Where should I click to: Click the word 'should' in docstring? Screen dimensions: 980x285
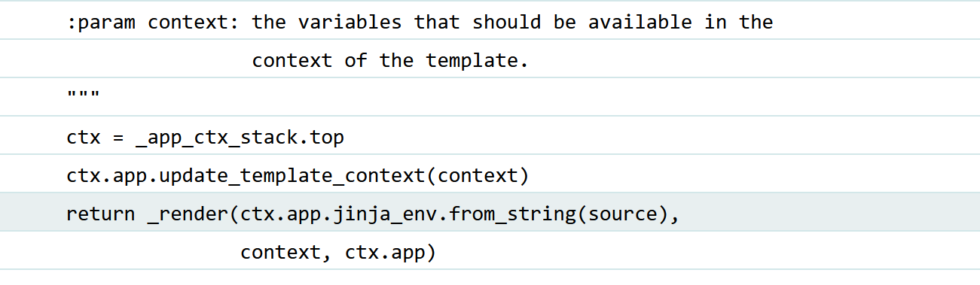(x=506, y=23)
